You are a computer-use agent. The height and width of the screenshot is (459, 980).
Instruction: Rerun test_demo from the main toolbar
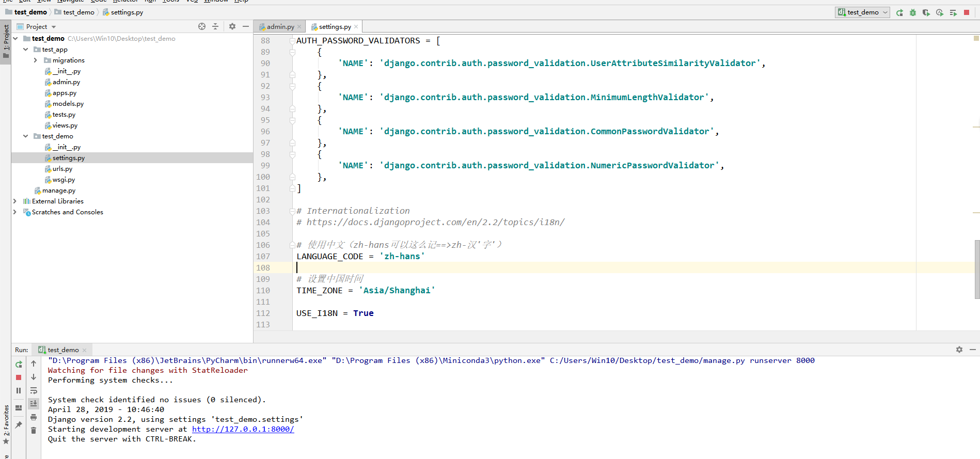tap(899, 12)
